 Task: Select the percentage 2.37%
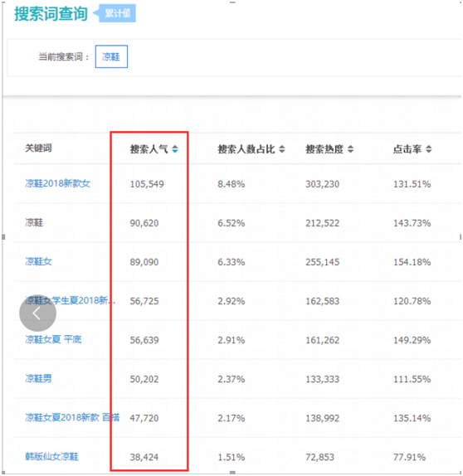point(231,379)
